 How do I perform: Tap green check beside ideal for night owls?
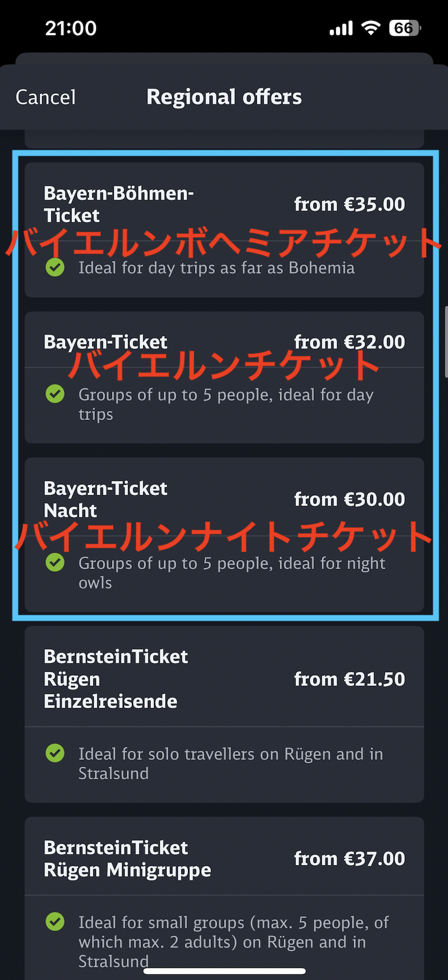tap(55, 562)
